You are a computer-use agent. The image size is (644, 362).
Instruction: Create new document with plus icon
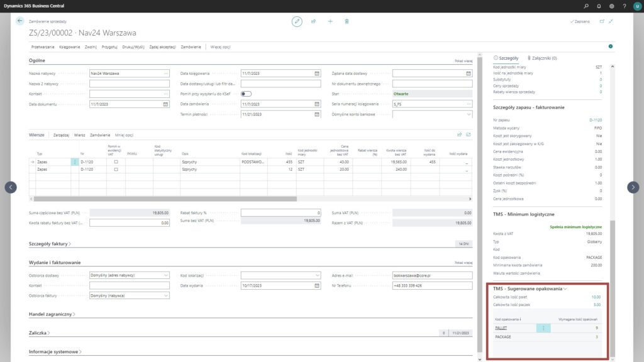pyautogui.click(x=330, y=21)
